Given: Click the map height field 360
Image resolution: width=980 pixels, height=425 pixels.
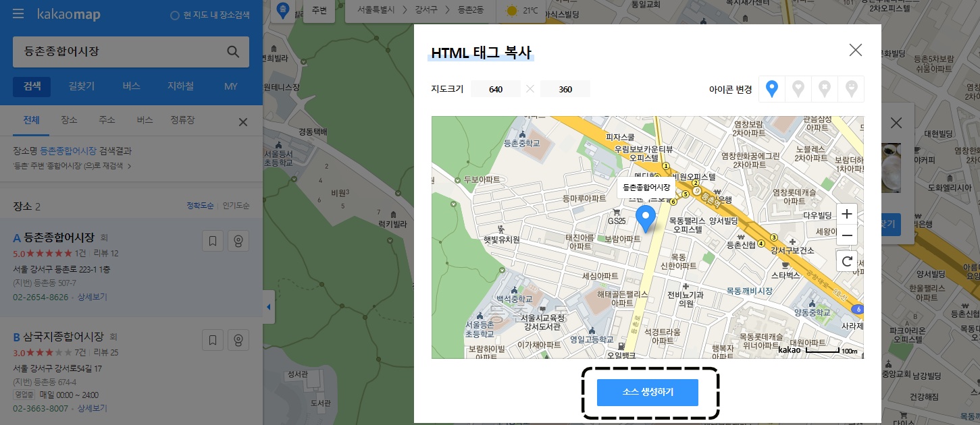Looking at the screenshot, I should click(565, 89).
